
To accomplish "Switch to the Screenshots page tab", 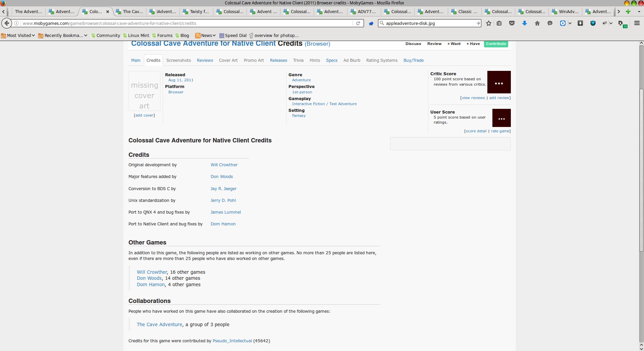I will tap(178, 60).
